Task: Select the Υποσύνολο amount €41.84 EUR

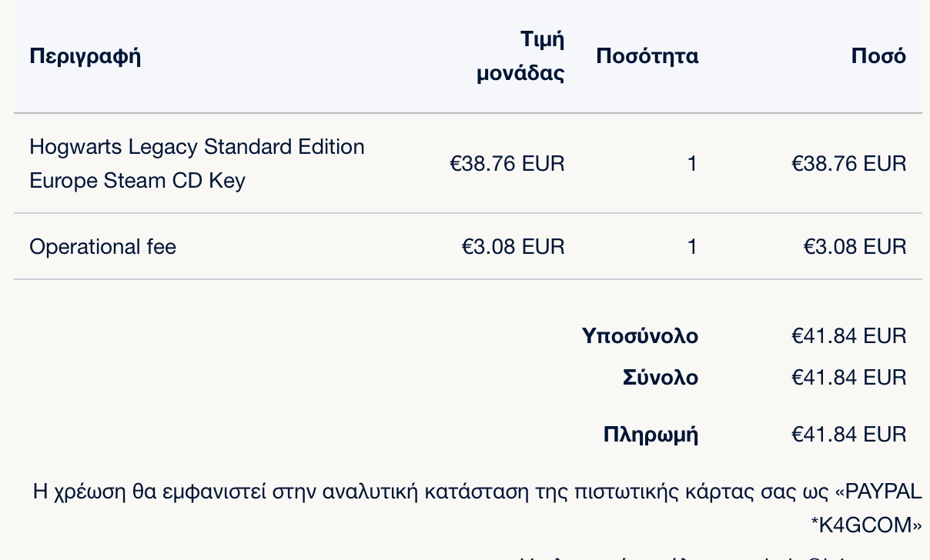Action: click(x=849, y=336)
